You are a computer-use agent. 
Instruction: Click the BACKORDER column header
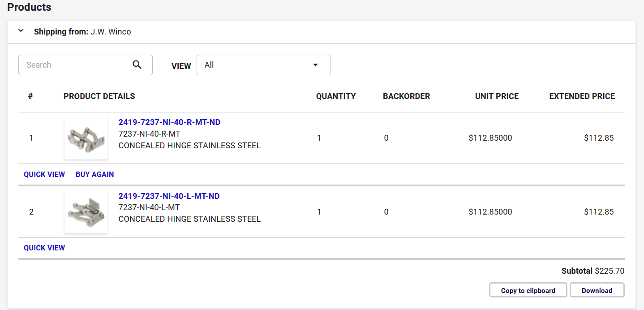(406, 96)
